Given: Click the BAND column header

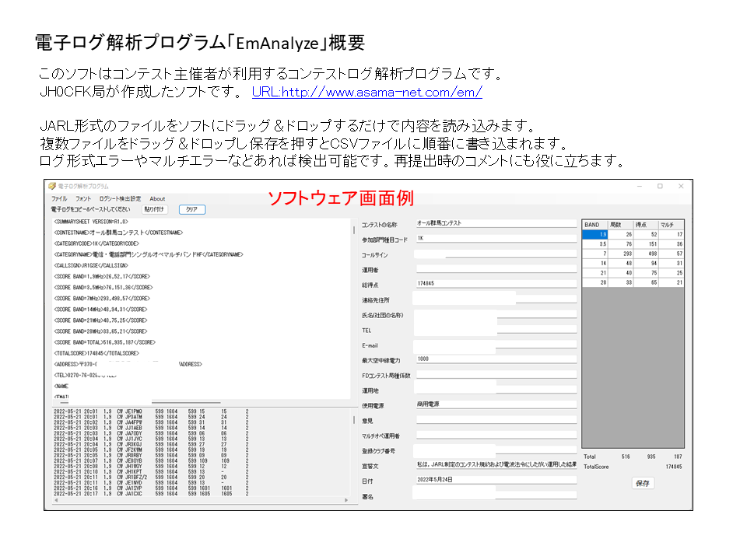Looking at the screenshot, I should pyautogui.click(x=594, y=225).
